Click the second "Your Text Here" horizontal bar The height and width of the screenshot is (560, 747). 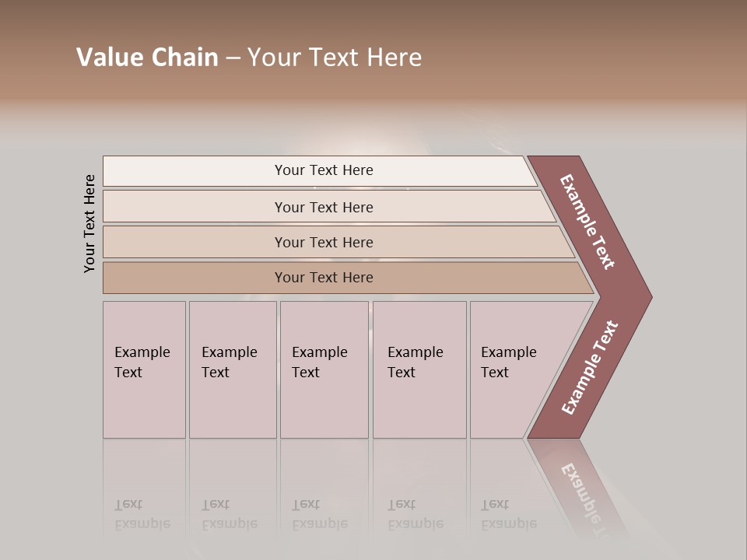click(x=323, y=207)
